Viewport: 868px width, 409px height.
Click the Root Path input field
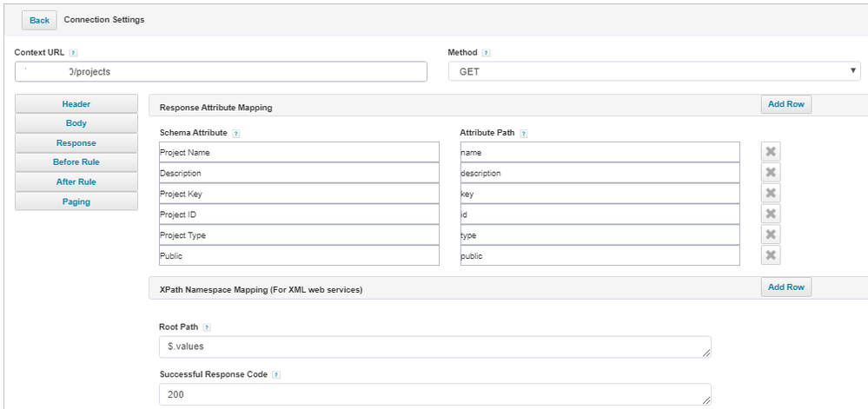pos(434,347)
